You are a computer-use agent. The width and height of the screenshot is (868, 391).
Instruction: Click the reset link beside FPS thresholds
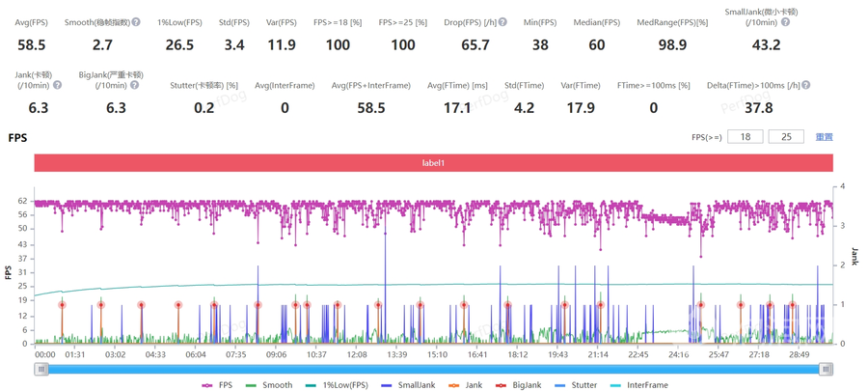point(824,137)
